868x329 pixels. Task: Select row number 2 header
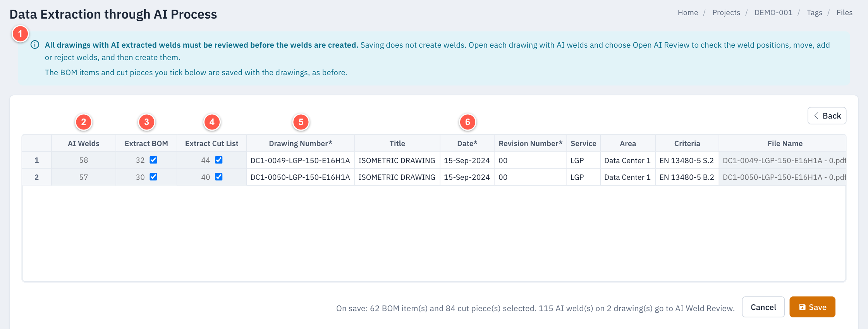pyautogui.click(x=37, y=177)
